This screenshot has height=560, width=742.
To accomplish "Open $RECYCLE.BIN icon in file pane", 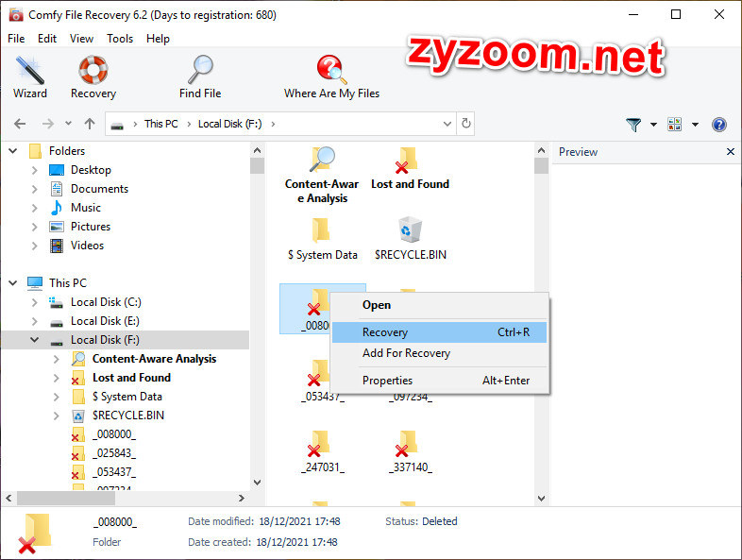I will click(411, 239).
